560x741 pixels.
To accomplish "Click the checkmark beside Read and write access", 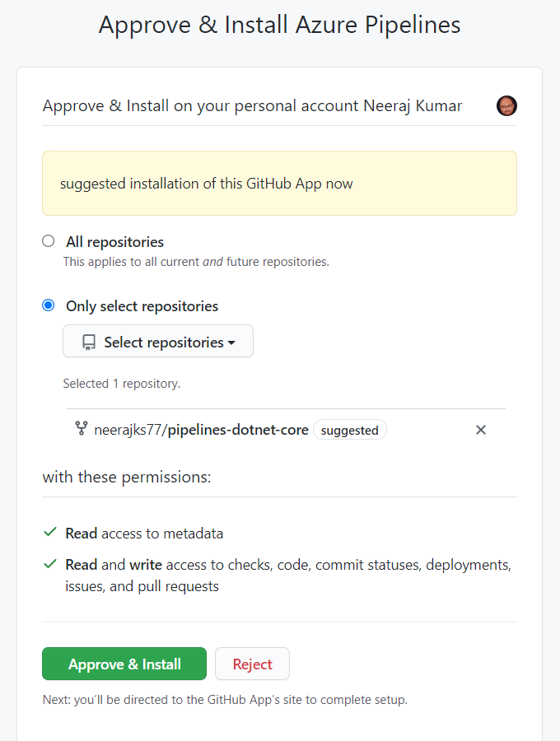I will pos(50,564).
